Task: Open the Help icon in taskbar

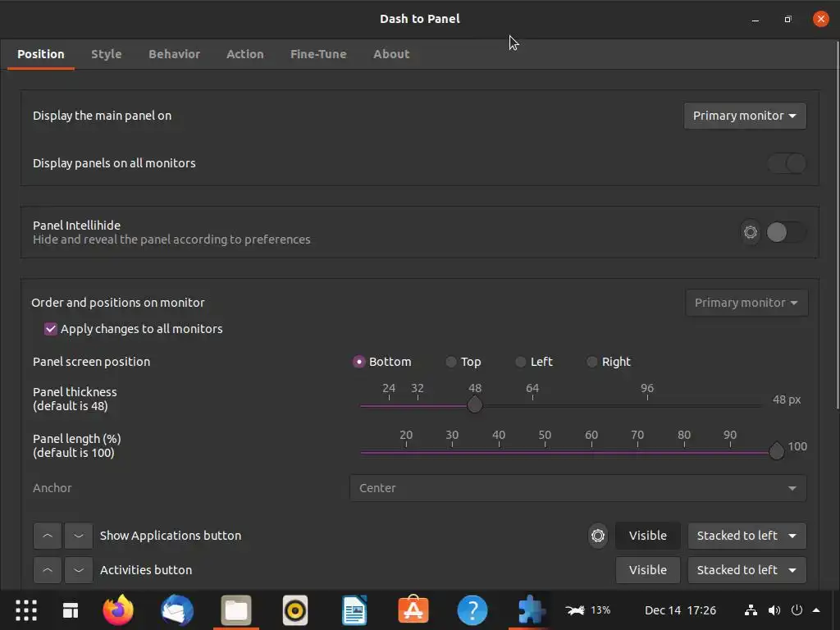Action: pos(472,610)
